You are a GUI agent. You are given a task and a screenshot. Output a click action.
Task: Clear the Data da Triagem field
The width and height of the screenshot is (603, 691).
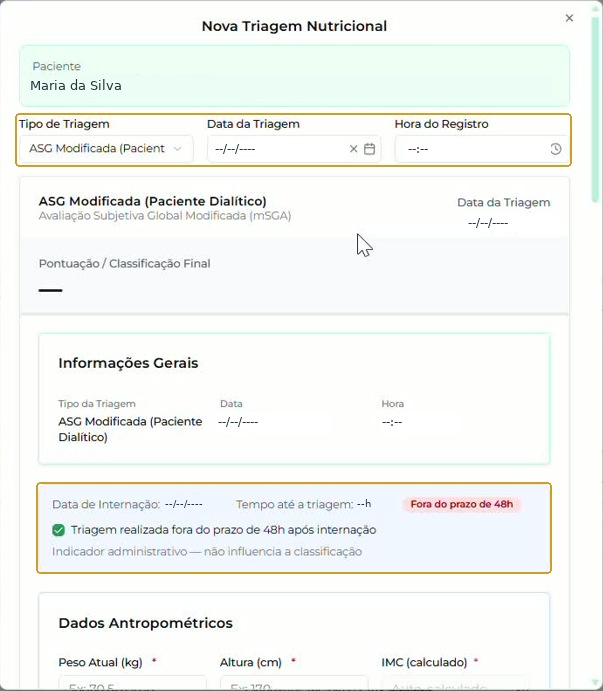coord(353,149)
